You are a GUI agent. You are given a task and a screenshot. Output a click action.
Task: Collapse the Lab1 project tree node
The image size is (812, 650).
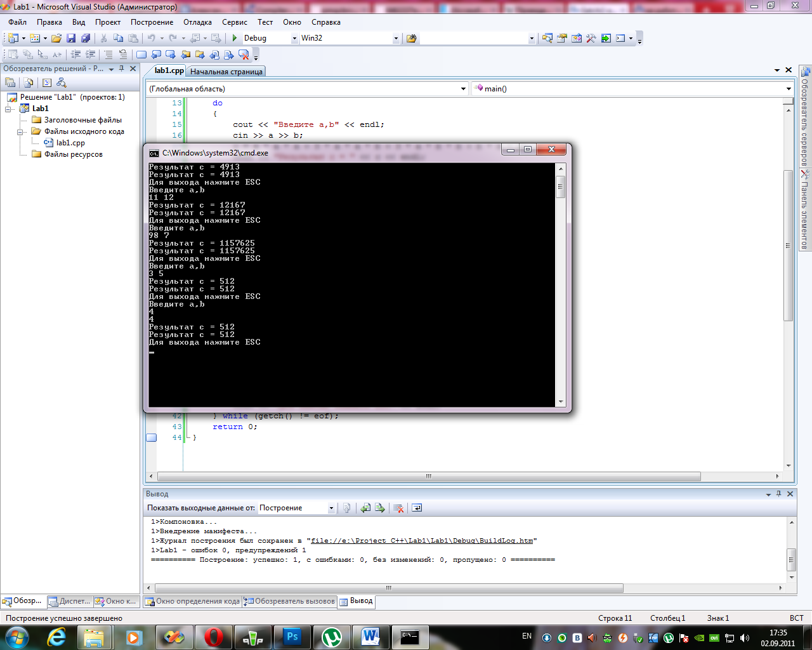click(x=9, y=109)
